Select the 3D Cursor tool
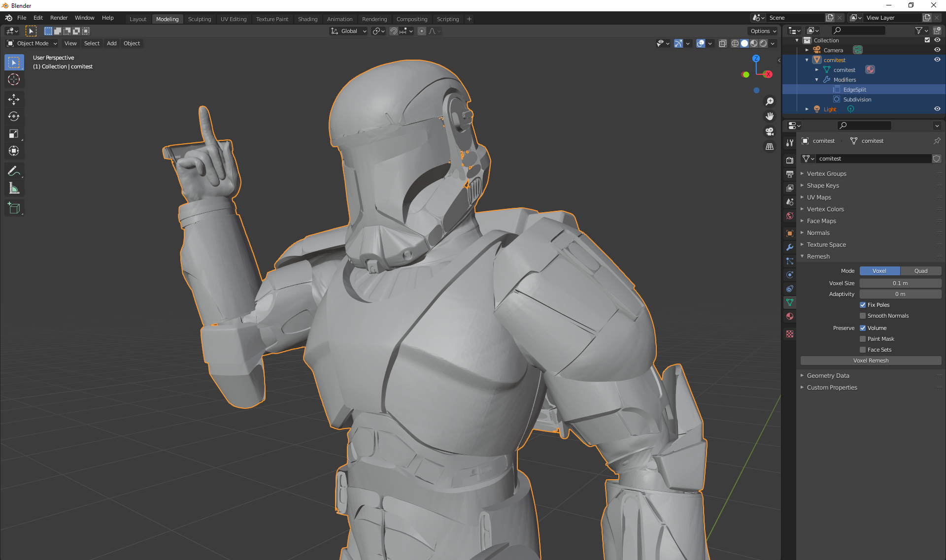This screenshot has height=560, width=946. pos(14,79)
